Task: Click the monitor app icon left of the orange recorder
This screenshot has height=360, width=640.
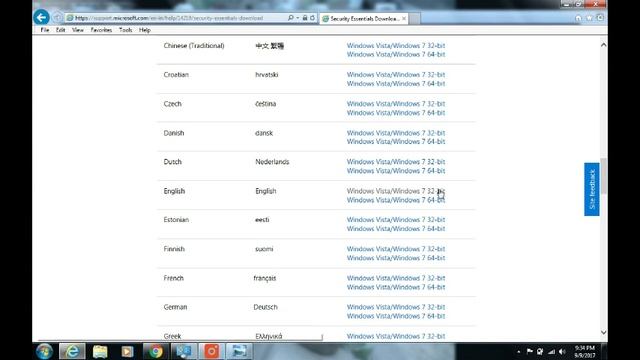Action: pos(183,351)
